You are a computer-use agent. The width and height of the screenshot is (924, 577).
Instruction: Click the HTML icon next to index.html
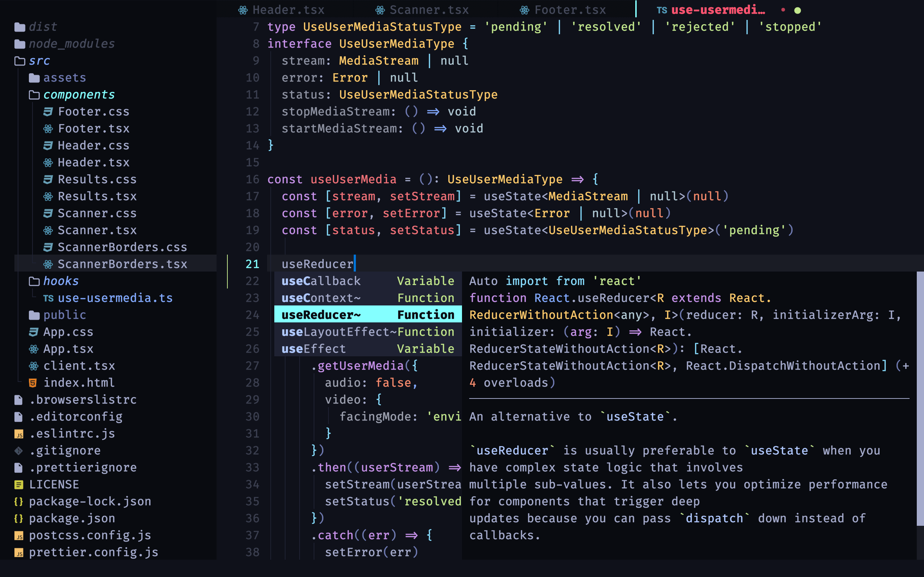33,382
